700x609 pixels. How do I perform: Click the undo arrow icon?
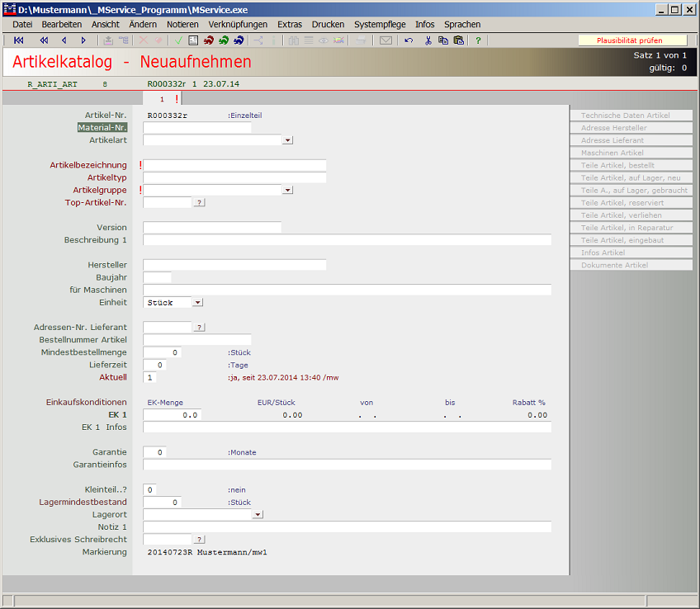(409, 40)
